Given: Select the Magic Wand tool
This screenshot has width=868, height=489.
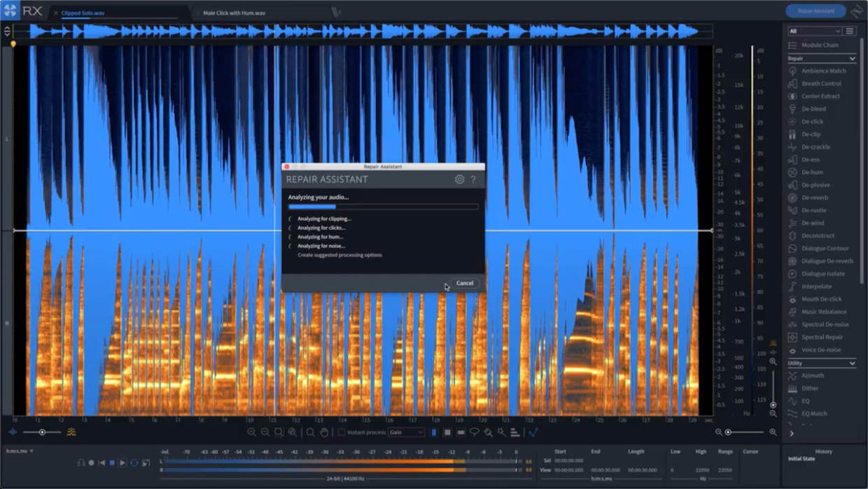Looking at the screenshot, I should pos(501,432).
